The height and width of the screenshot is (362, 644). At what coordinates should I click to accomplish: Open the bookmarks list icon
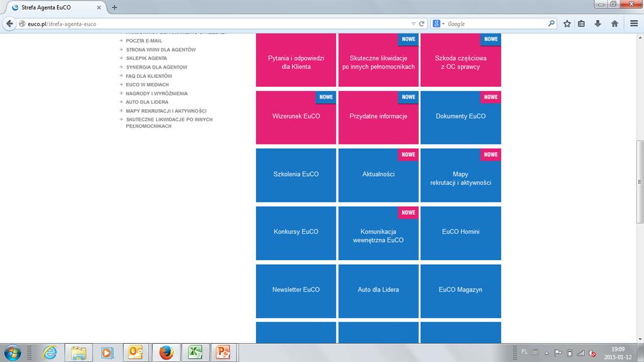click(581, 24)
